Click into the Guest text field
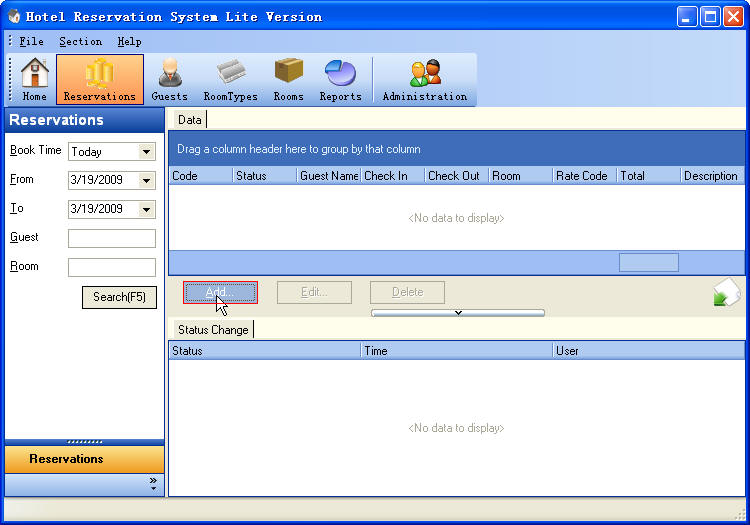The width and height of the screenshot is (750, 525). point(111,239)
